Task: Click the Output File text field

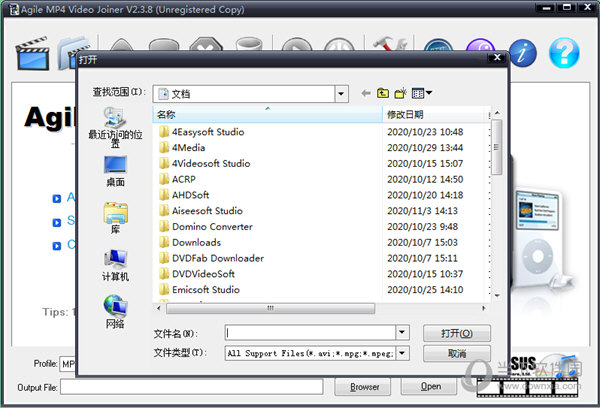Action: point(191,387)
